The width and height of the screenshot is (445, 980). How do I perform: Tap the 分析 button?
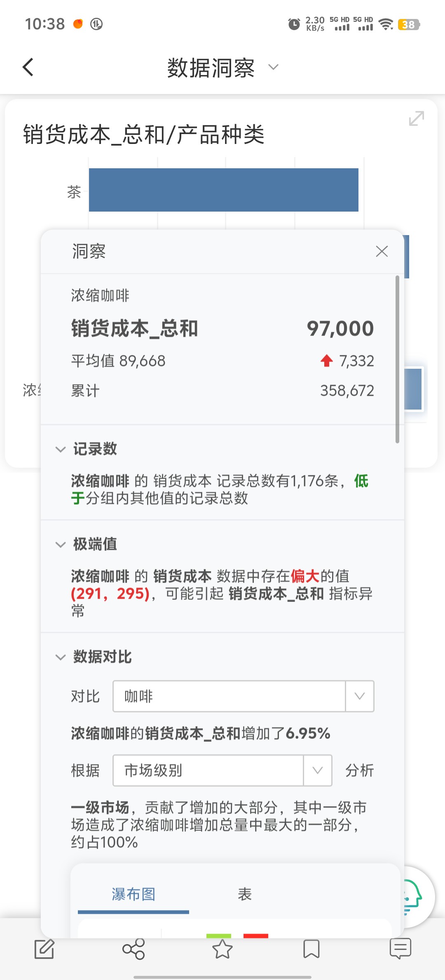[359, 770]
